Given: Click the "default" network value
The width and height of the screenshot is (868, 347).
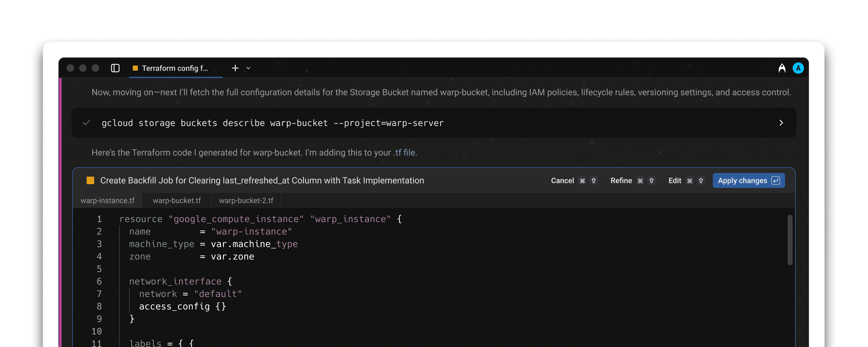Looking at the screenshot, I should click(x=218, y=294).
